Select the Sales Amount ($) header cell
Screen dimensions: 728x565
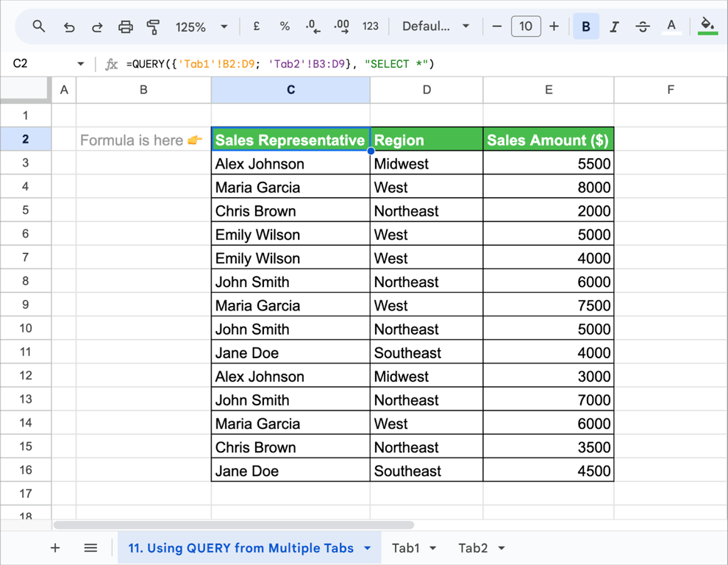click(x=549, y=139)
